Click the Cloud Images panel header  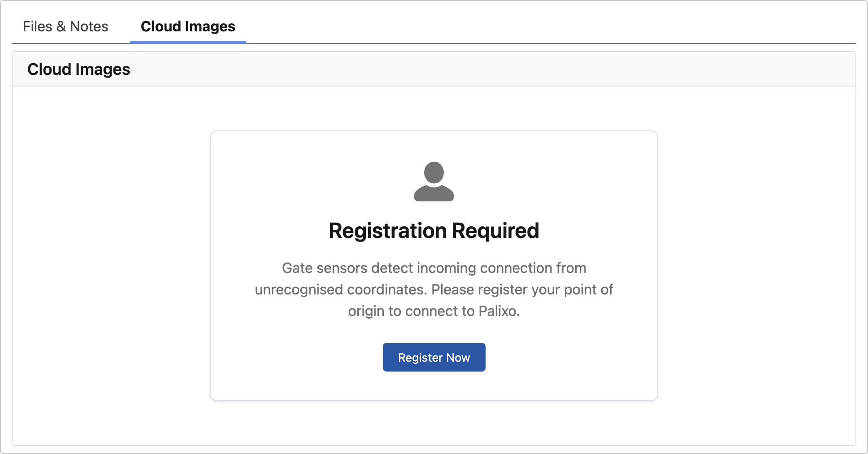79,69
